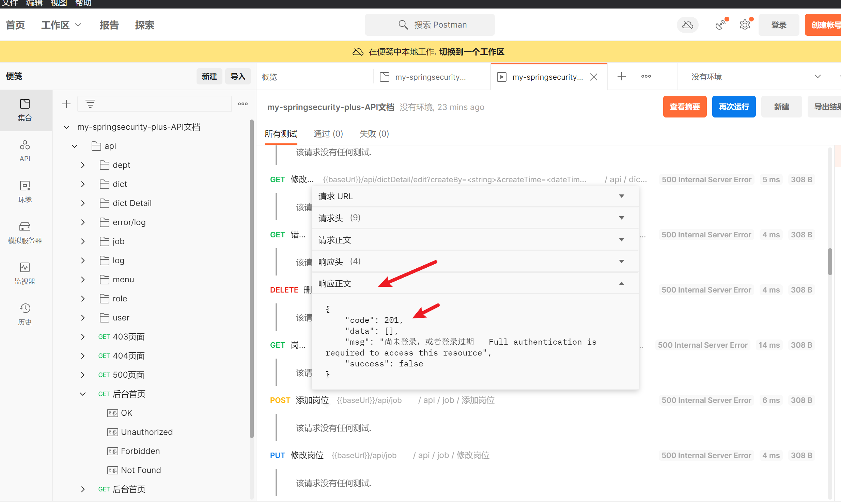Click the cloud offline sync icon
841x504 pixels.
[x=687, y=25]
